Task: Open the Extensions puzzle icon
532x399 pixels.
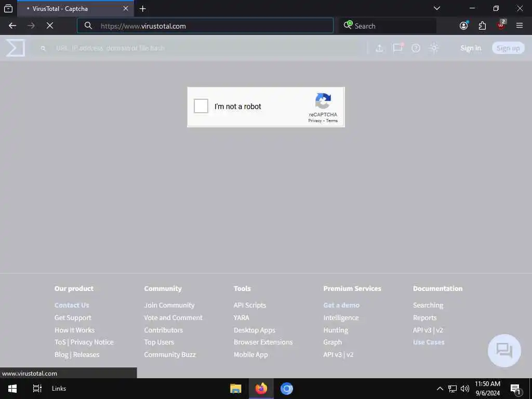Action: click(482, 26)
